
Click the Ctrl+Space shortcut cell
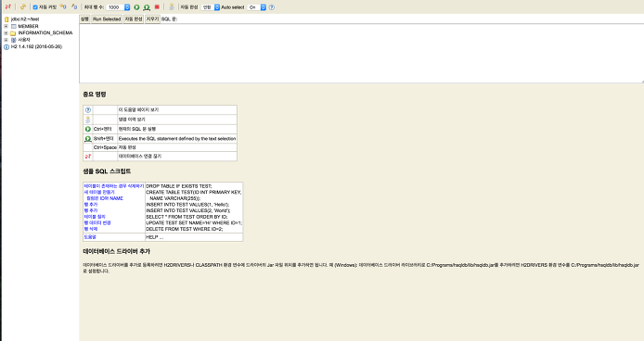click(105, 147)
